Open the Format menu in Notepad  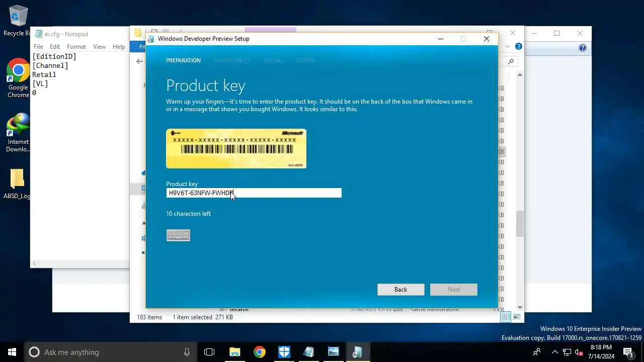(x=76, y=47)
